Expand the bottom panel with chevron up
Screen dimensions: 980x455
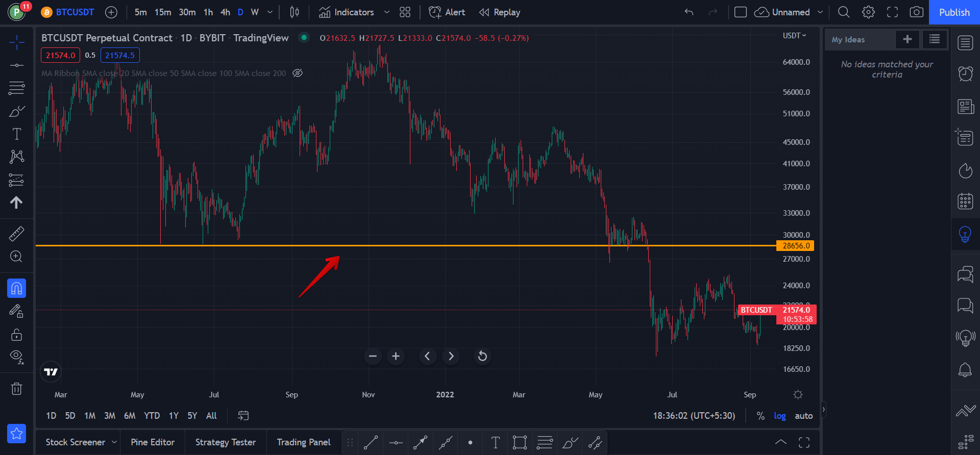[x=781, y=442]
